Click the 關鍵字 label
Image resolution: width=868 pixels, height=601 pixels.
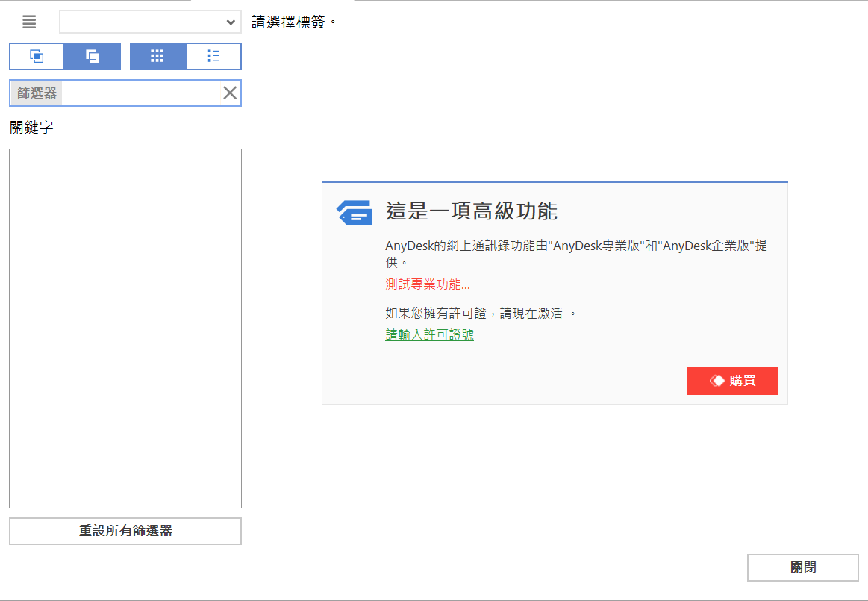pos(31,127)
